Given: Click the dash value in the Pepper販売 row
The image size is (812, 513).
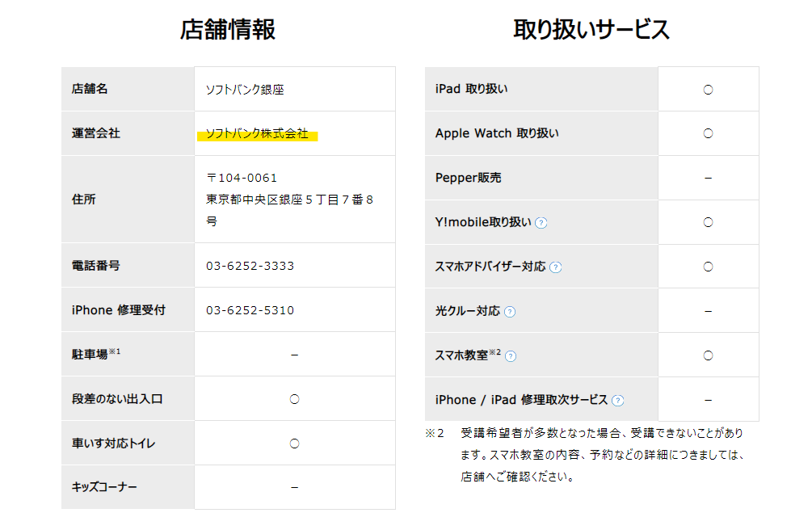Looking at the screenshot, I should coord(708,178).
